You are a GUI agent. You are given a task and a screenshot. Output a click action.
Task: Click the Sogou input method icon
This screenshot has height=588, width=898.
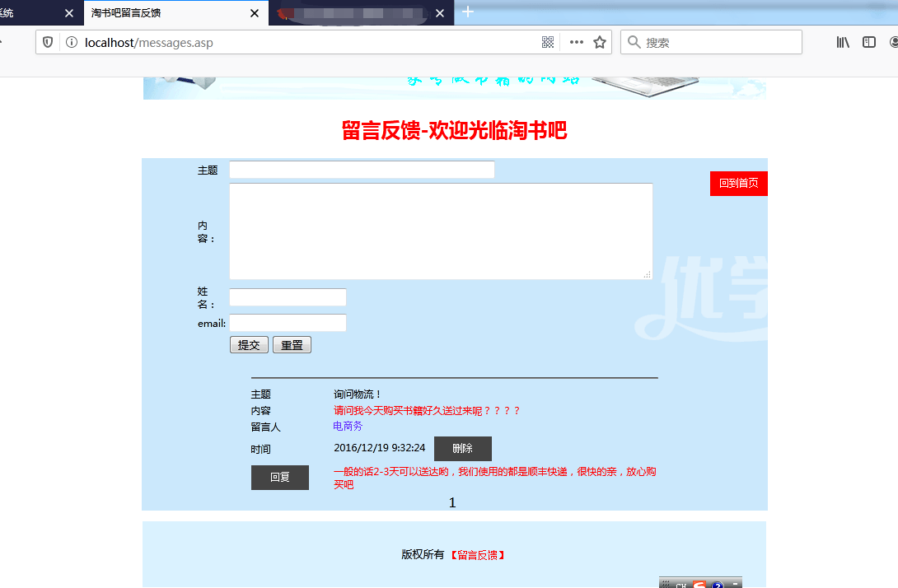pyautogui.click(x=699, y=584)
